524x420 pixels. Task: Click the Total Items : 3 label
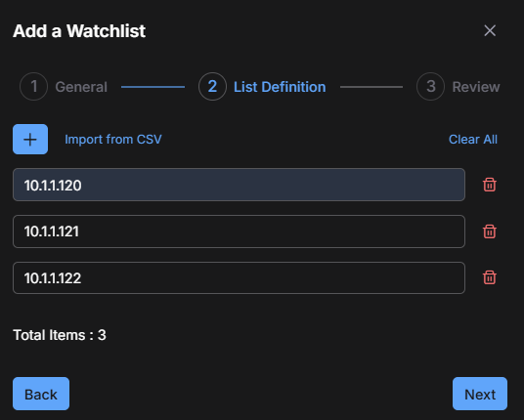[x=60, y=335]
